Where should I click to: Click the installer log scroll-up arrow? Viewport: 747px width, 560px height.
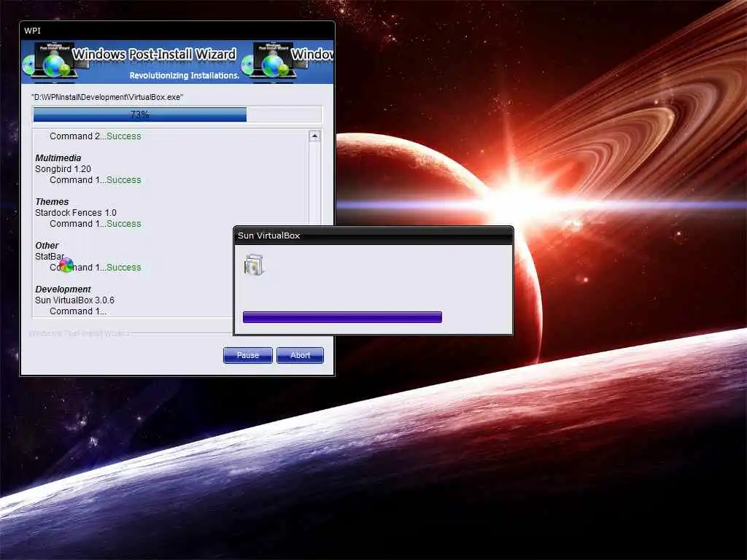pos(314,136)
